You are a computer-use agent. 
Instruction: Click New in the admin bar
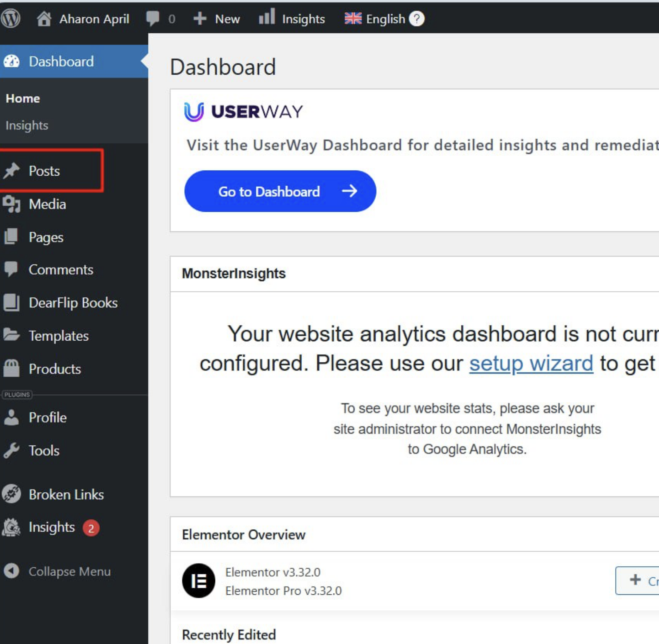point(227,19)
